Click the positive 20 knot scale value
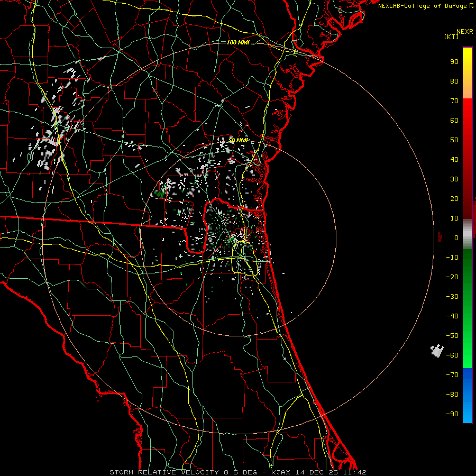The height and width of the screenshot is (476, 476). pos(454,199)
